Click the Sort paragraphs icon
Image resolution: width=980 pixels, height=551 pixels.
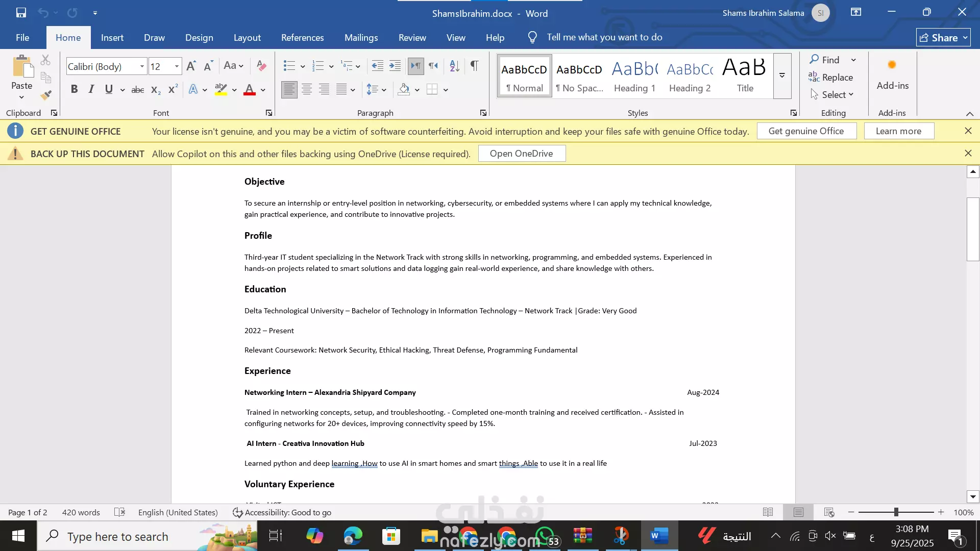pos(454,66)
